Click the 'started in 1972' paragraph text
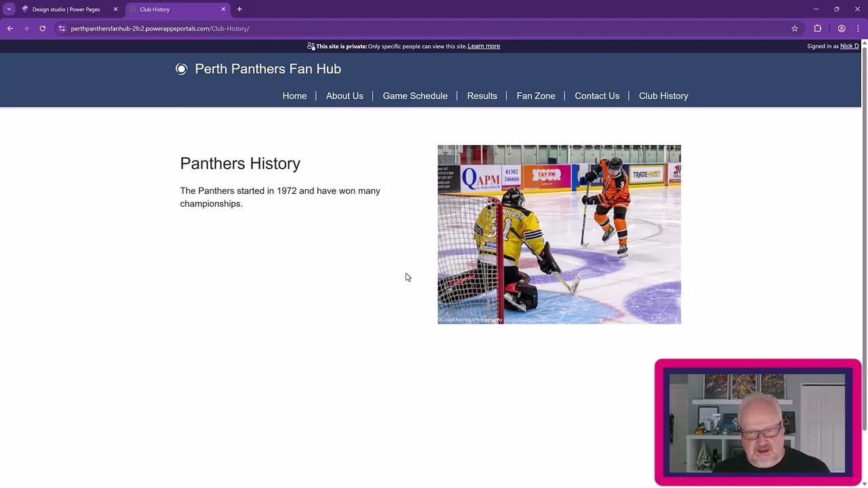The image size is (868, 488). pos(280,197)
